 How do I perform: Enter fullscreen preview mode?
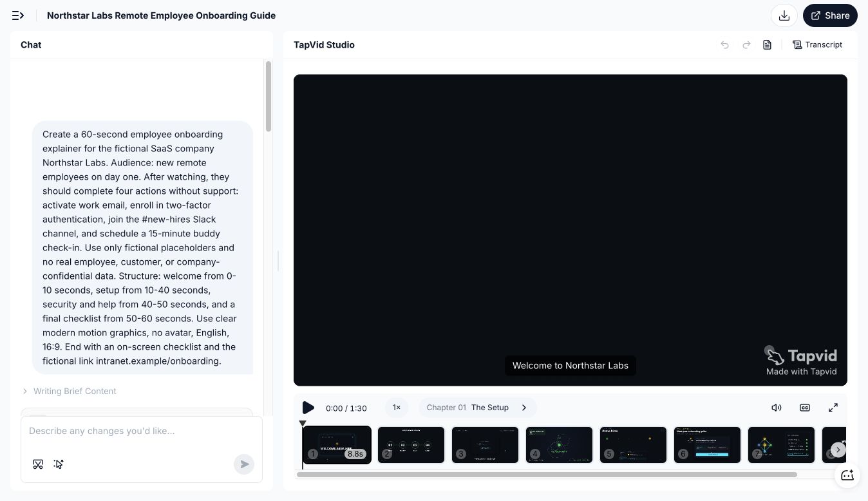coord(833,408)
